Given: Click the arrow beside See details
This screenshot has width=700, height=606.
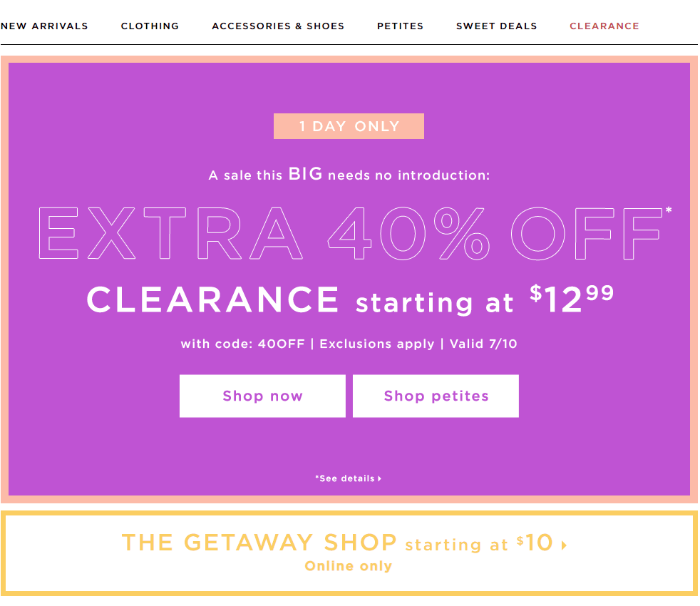Looking at the screenshot, I should (379, 478).
